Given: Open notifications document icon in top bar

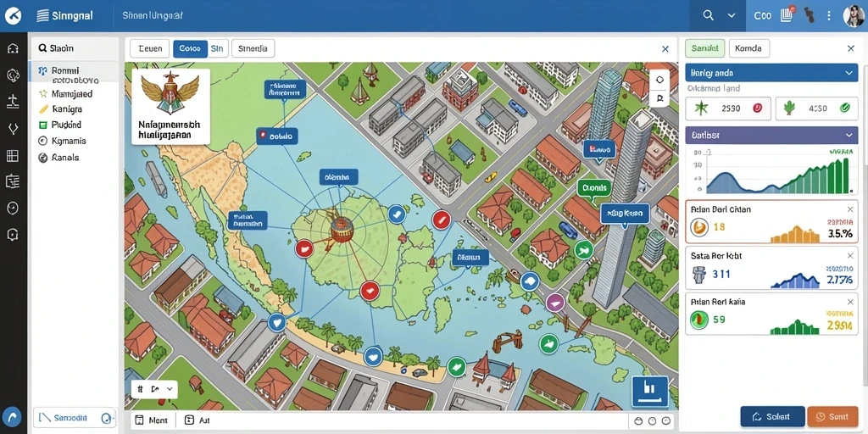Looking at the screenshot, I should point(787,15).
